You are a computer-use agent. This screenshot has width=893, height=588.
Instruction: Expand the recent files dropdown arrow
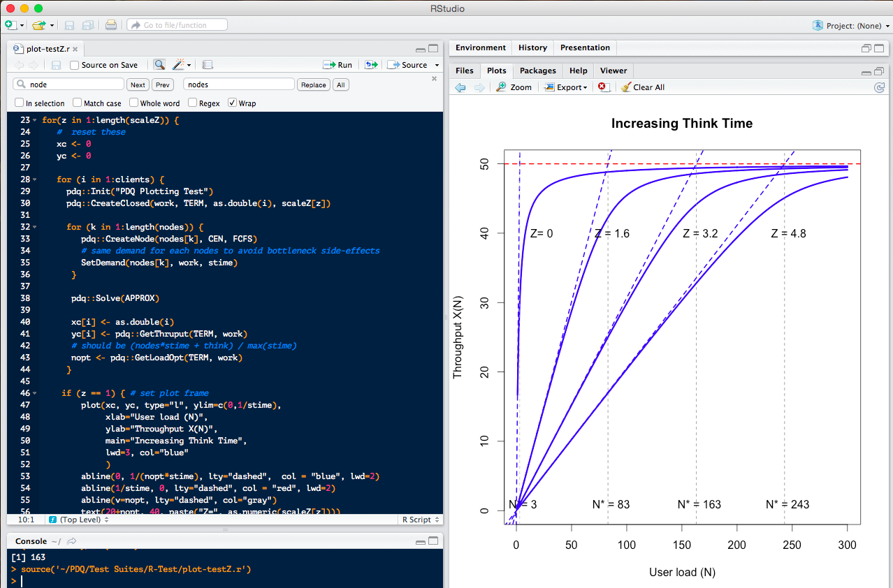(52, 25)
